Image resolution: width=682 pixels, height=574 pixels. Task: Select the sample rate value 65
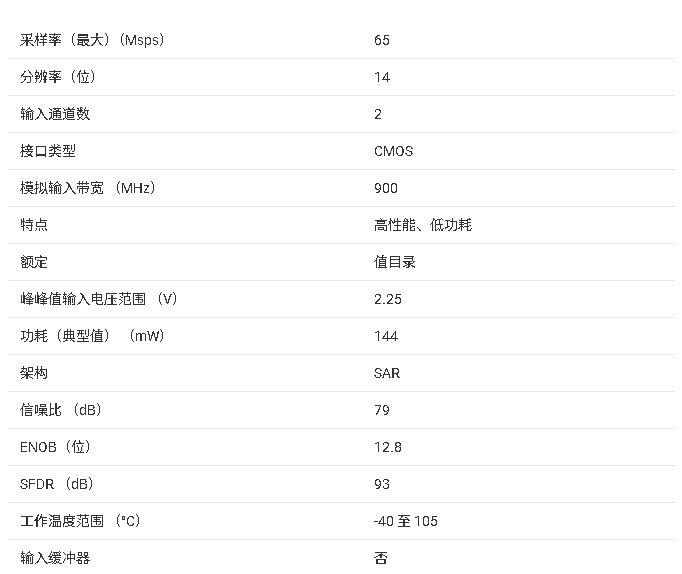382,40
